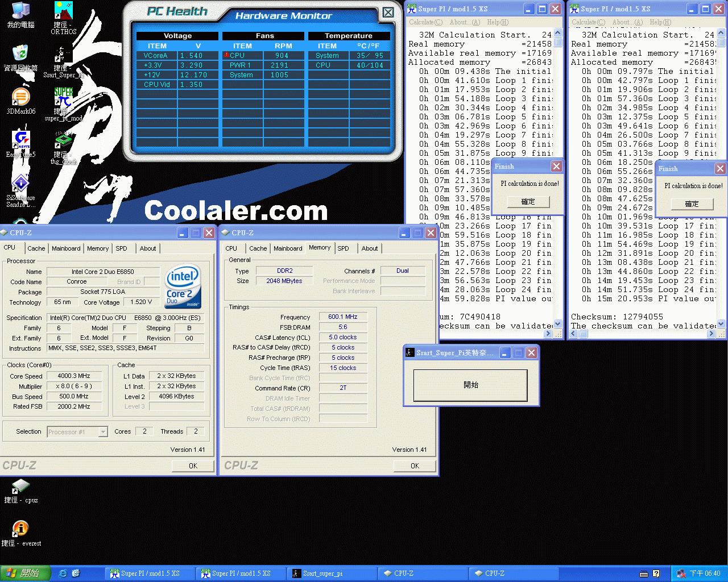This screenshot has width=728, height=582.
Task: Open the Windows Start menu 開始
Action: 26,573
